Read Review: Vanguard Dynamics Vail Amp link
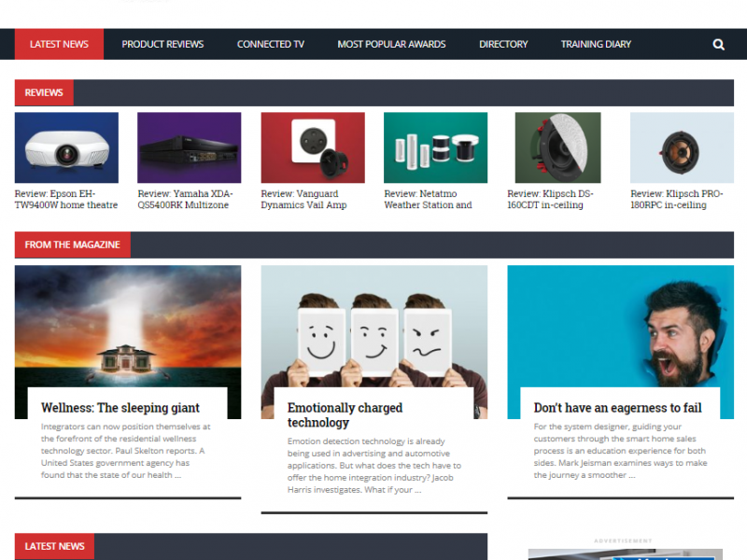The height and width of the screenshot is (560, 747). pyautogui.click(x=304, y=199)
